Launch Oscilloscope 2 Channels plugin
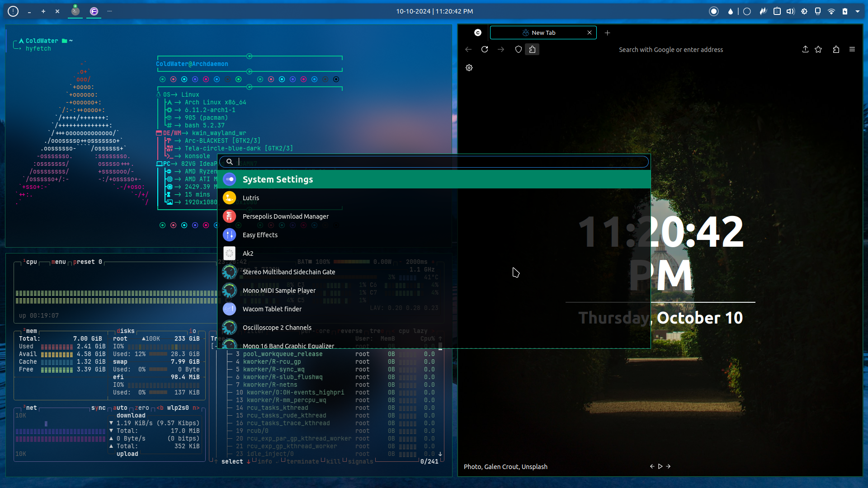This screenshot has width=868, height=488. point(434,328)
